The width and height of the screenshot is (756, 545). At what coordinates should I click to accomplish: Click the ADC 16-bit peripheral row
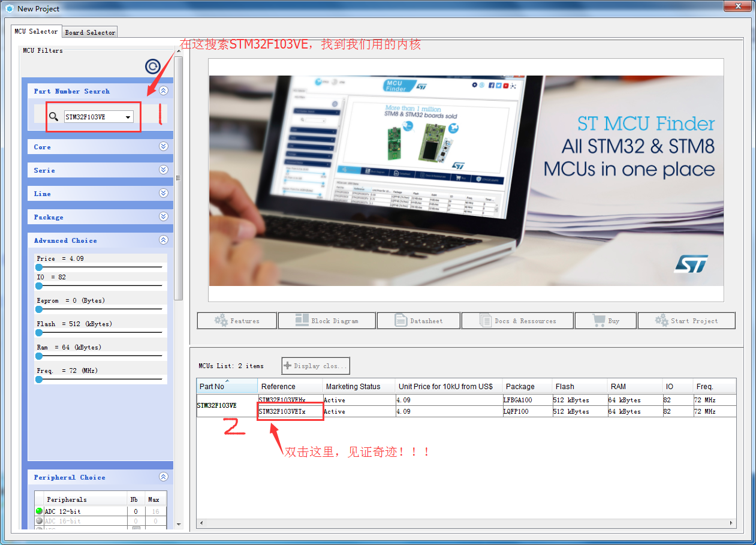(101, 521)
